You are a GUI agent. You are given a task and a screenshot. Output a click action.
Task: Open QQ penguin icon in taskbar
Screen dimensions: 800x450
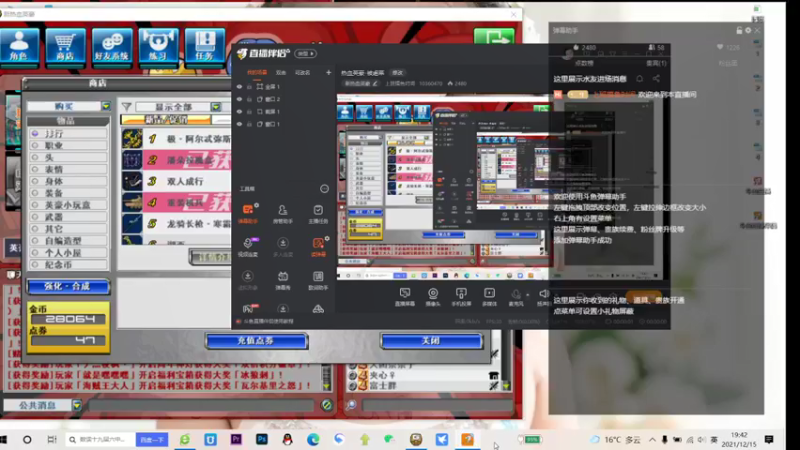(287, 439)
